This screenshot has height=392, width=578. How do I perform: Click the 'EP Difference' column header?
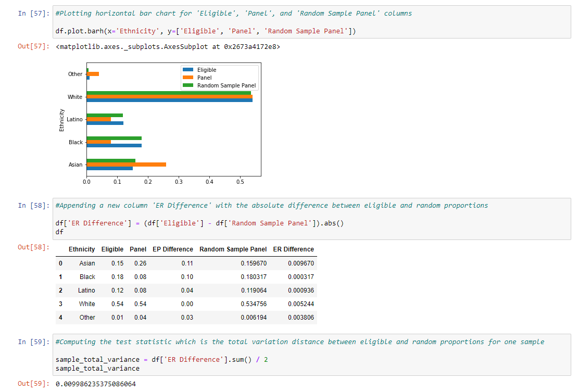[x=173, y=249]
